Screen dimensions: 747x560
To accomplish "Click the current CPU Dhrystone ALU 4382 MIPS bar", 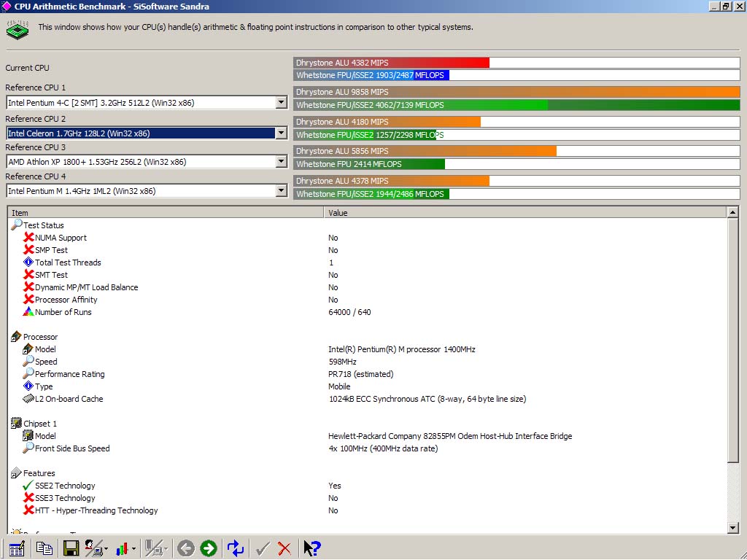I will [391, 63].
